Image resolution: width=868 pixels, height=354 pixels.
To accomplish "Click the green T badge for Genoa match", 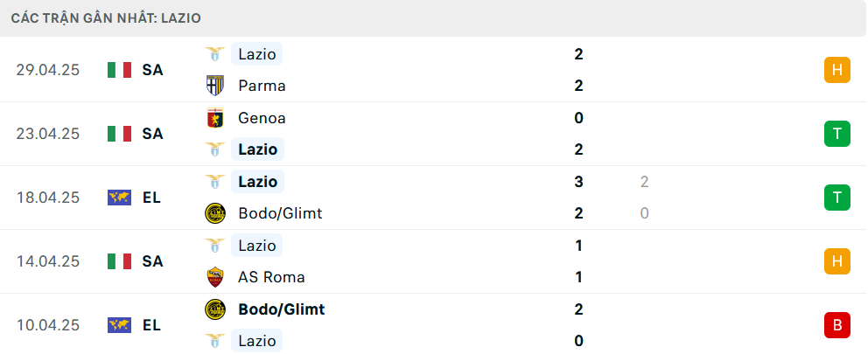I will 837,134.
